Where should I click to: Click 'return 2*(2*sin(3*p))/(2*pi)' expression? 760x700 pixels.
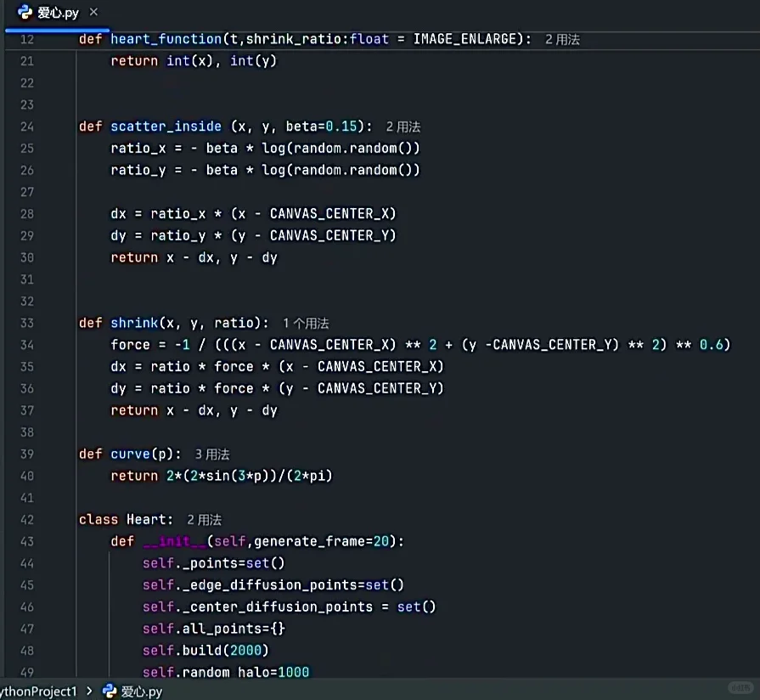222,476
